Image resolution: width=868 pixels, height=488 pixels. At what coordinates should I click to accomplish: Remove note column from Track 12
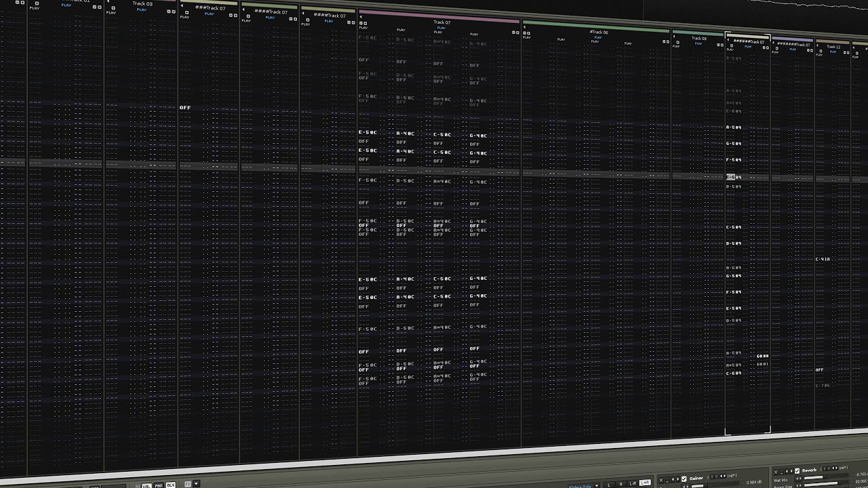tap(844, 52)
